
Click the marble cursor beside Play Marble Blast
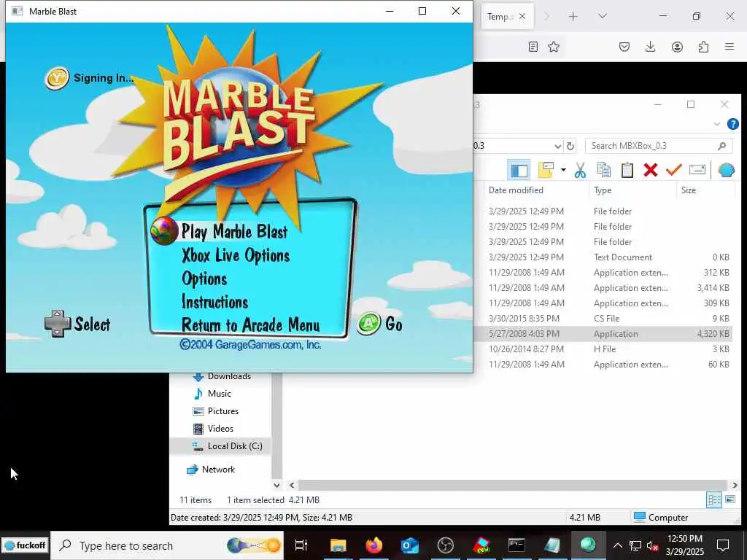(x=164, y=230)
